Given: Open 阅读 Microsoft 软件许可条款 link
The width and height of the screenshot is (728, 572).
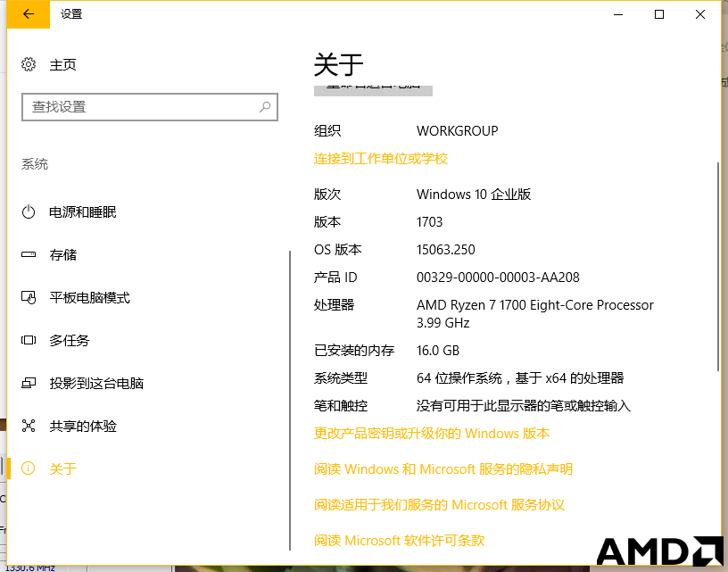Looking at the screenshot, I should tap(400, 541).
